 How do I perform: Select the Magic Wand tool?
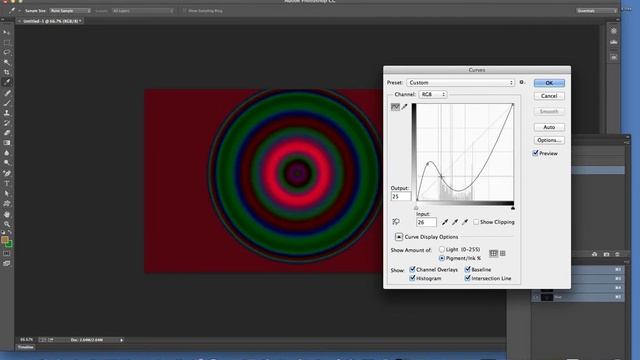coord(7,62)
